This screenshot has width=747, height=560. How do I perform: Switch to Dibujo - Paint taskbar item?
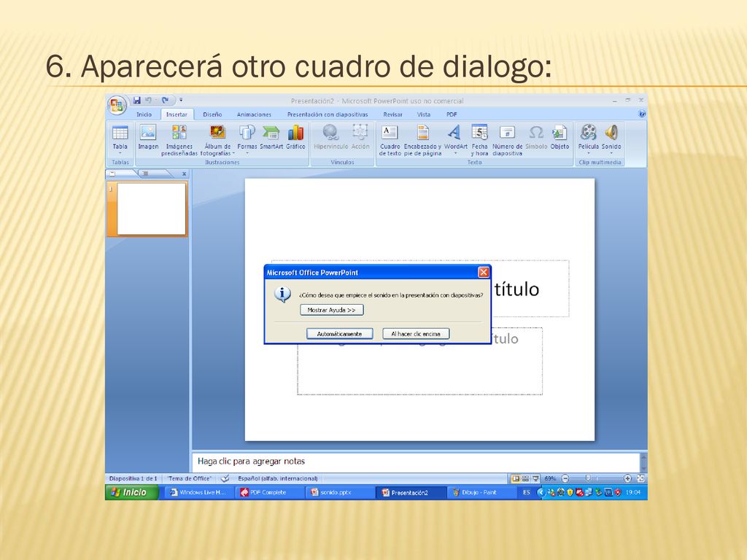[x=481, y=492]
